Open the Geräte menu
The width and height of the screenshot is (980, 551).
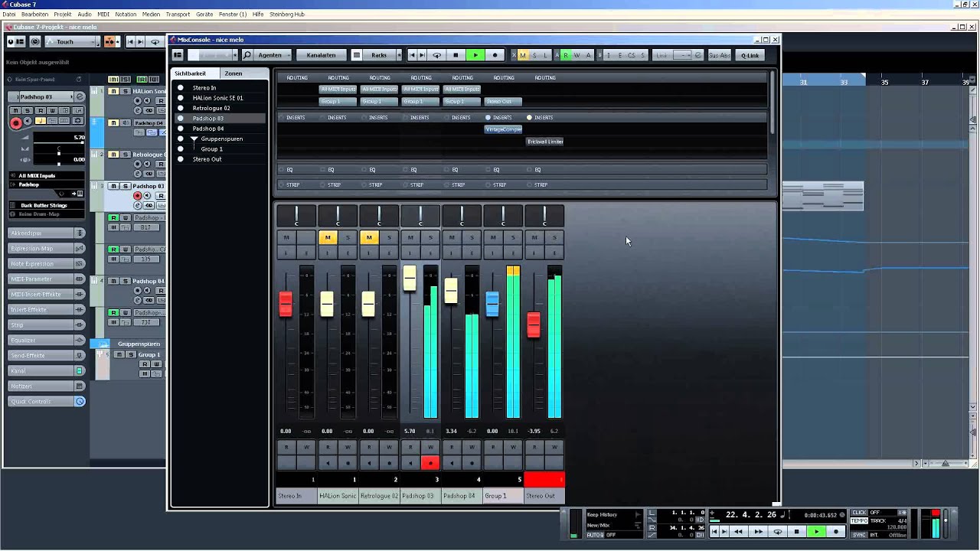(204, 14)
